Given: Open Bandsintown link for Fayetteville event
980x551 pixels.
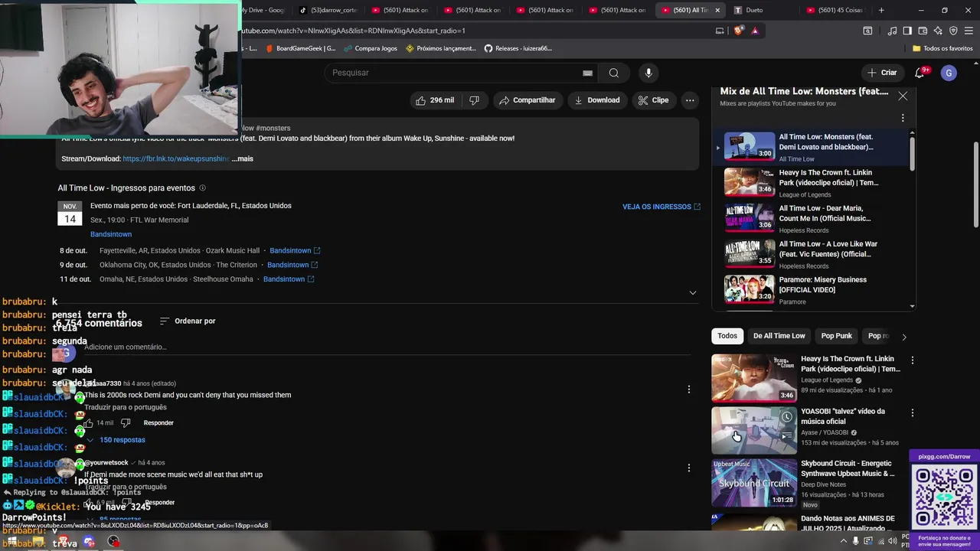Looking at the screenshot, I should 295,250.
